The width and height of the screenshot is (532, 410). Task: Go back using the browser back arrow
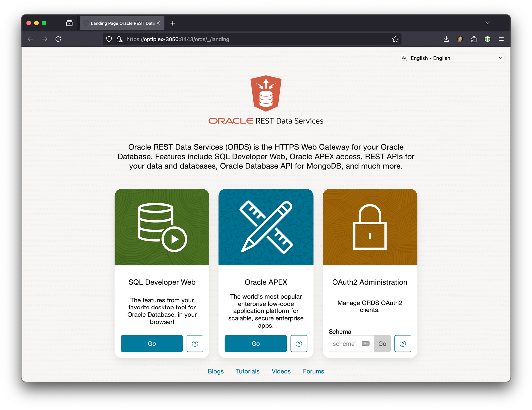click(31, 39)
